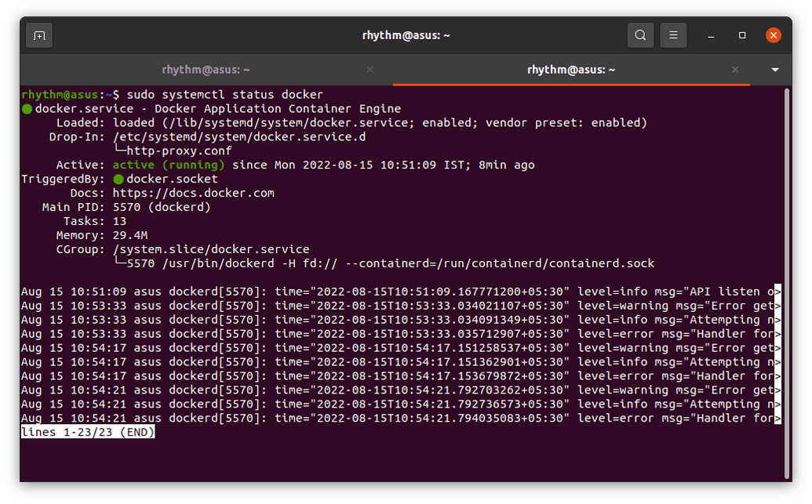The height and width of the screenshot is (504, 812).
Task: Click the docker.service.d drop-in path
Action: [x=239, y=137]
